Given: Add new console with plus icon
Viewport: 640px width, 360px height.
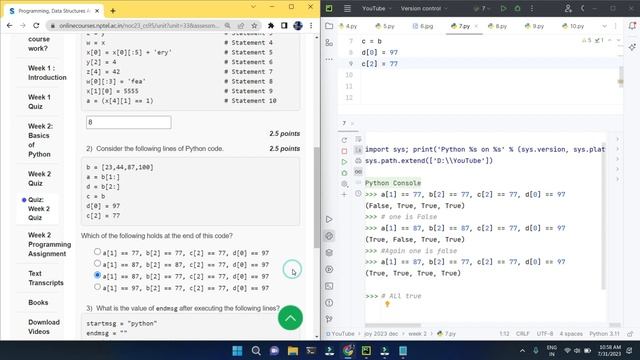Looking at the screenshot, I should pos(344,195).
